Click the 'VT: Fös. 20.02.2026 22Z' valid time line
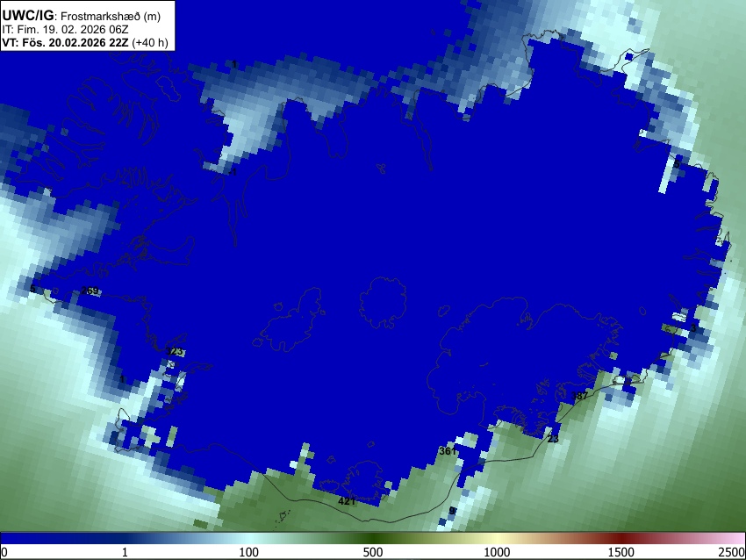Image resolution: width=746 pixels, height=560 pixels. (65, 43)
